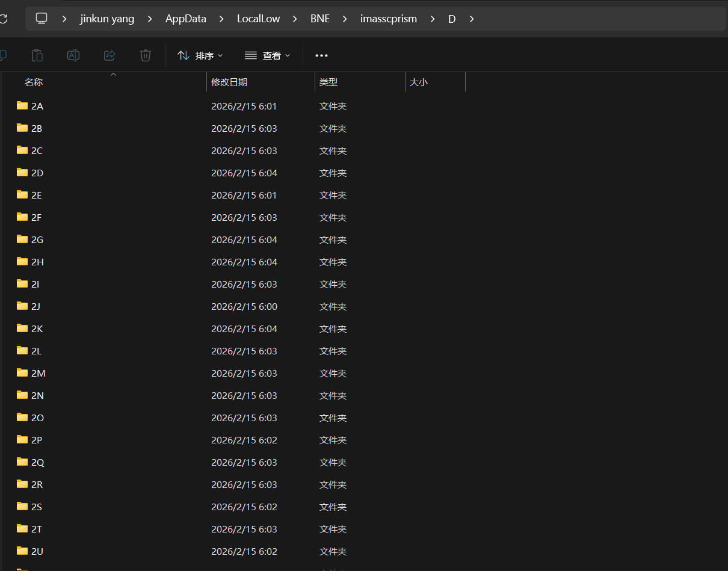Click 文件夹 type in 2M row
Viewport: 728px width, 571px height.
click(333, 374)
